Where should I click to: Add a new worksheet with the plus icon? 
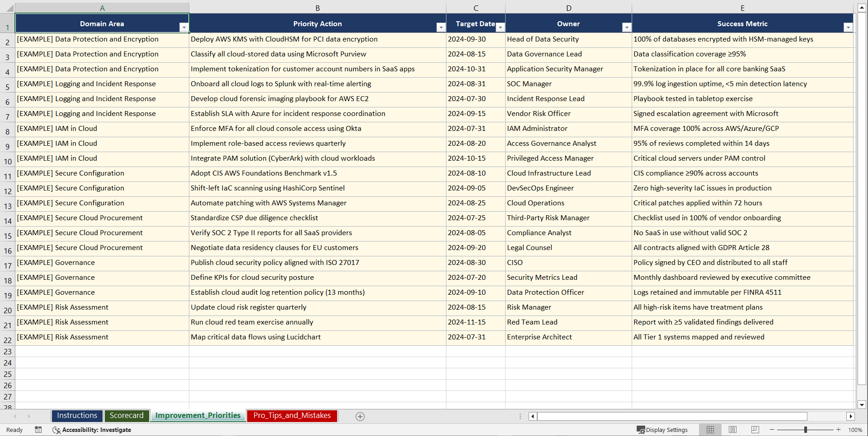(360, 416)
